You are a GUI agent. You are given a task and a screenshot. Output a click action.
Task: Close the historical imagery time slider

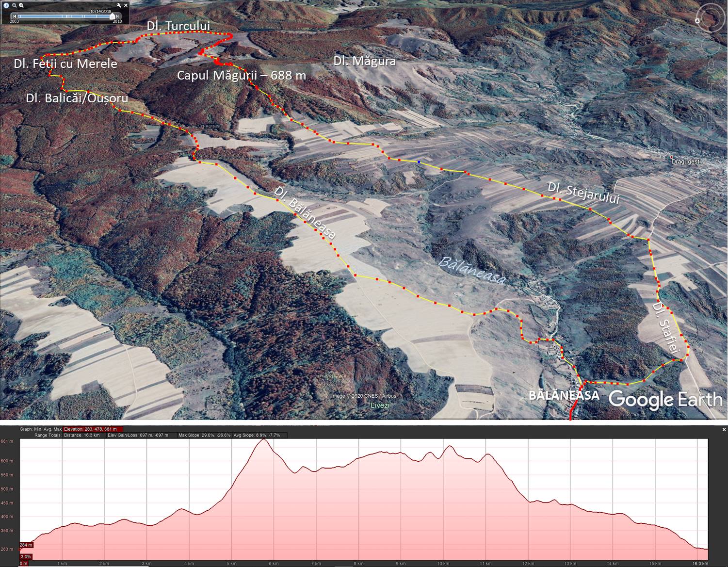(x=126, y=5)
